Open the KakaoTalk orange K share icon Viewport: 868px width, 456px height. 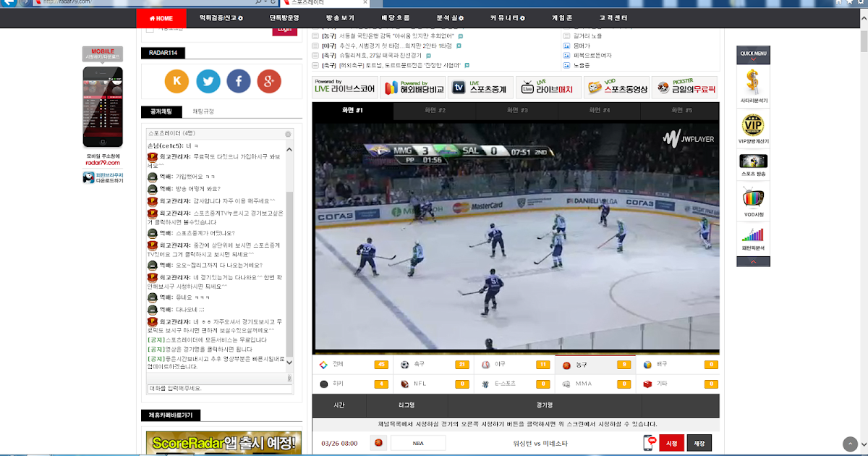tap(176, 81)
